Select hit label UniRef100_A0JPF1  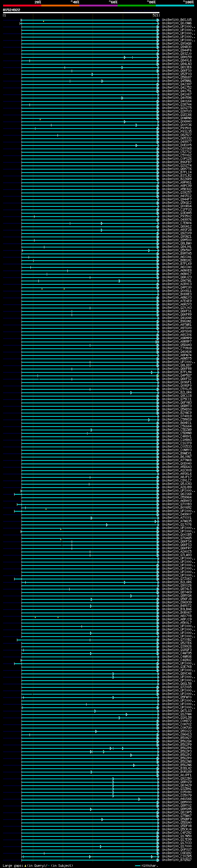click(x=176, y=775)
